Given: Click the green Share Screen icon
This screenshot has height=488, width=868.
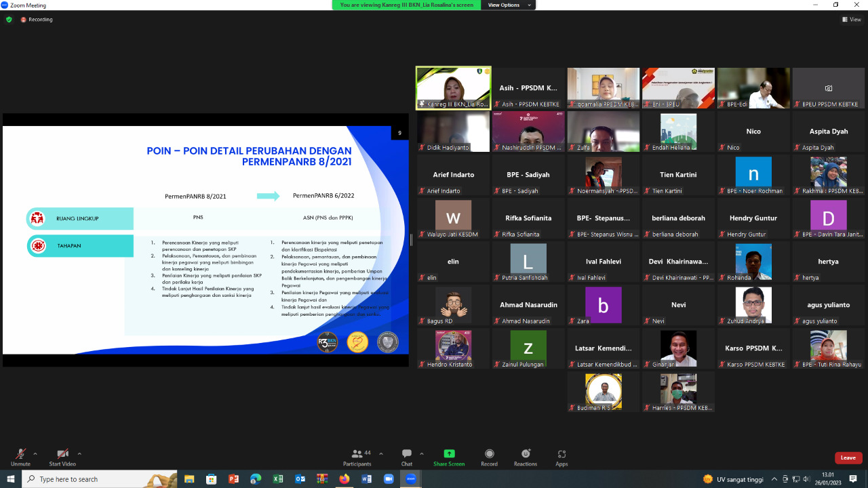Looking at the screenshot, I should [x=449, y=453].
